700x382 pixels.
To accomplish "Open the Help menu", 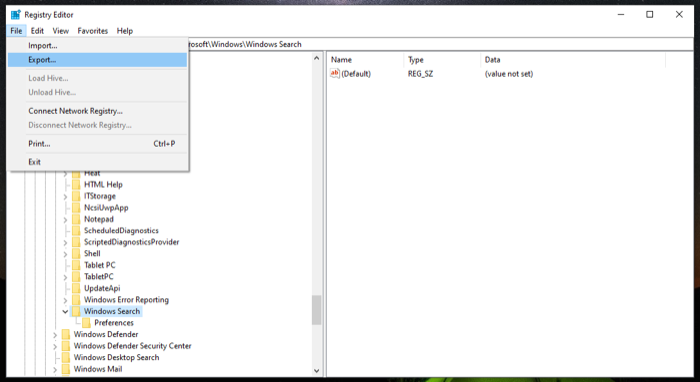I will point(125,31).
